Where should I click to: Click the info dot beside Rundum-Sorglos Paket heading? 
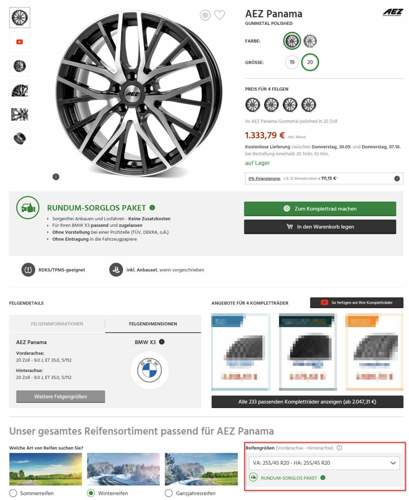(x=152, y=207)
